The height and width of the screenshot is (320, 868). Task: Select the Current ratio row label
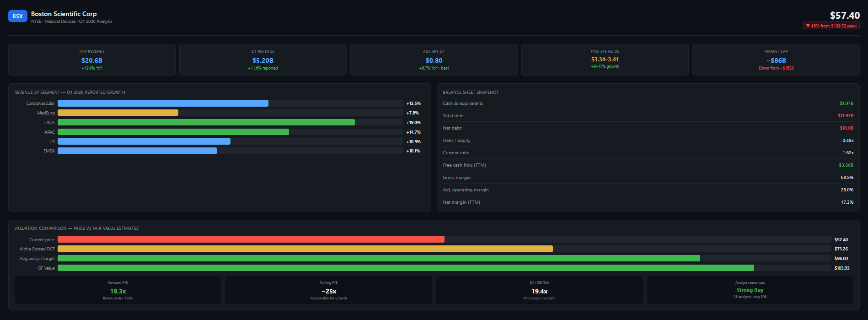[456, 153]
